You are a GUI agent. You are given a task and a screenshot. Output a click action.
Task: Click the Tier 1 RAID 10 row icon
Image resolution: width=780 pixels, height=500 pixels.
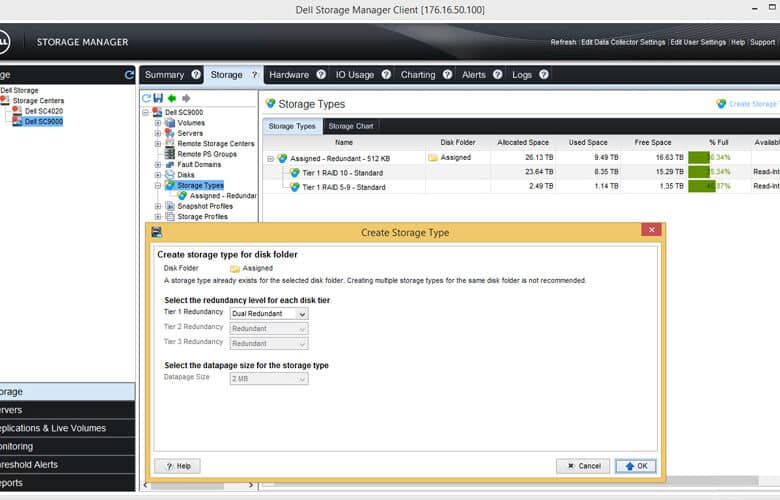tap(294, 173)
